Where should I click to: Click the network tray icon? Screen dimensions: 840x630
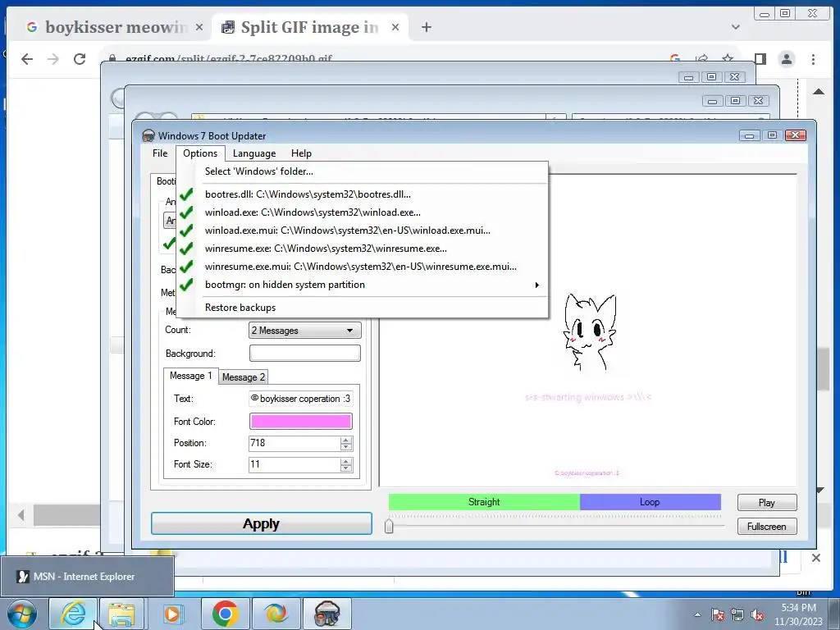click(737, 614)
